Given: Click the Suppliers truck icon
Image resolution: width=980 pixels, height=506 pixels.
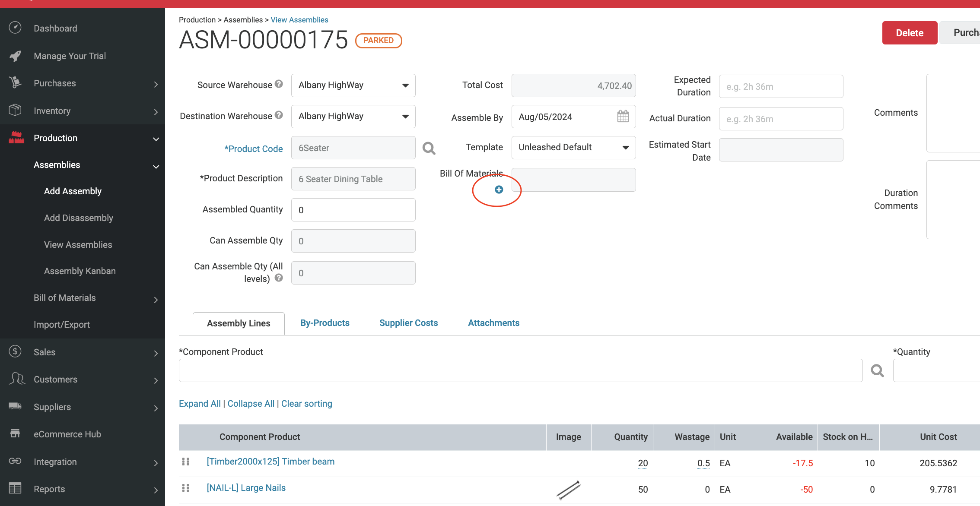Looking at the screenshot, I should pos(16,407).
